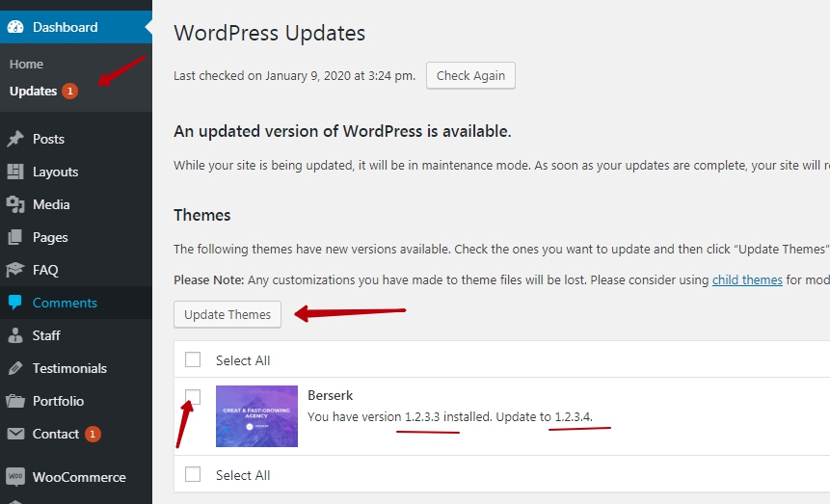
Task: Follow the child themes link
Action: [x=747, y=280]
